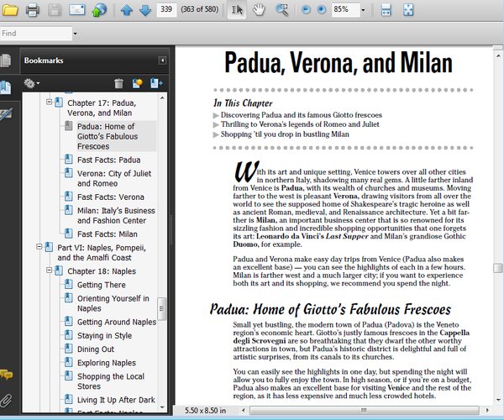504x420 pixels.
Task: Open the Find options dropdown arrow
Action: pyautogui.click(x=76, y=34)
